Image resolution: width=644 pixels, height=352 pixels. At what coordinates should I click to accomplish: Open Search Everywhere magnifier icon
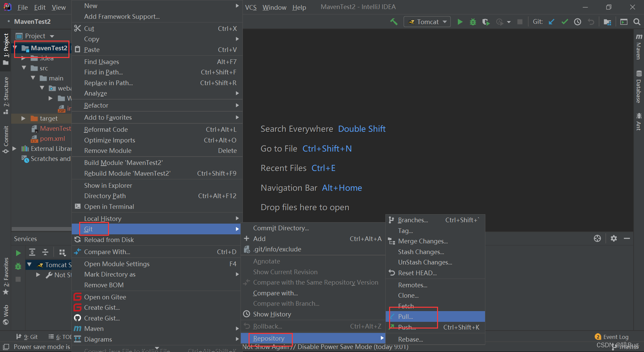tap(637, 22)
